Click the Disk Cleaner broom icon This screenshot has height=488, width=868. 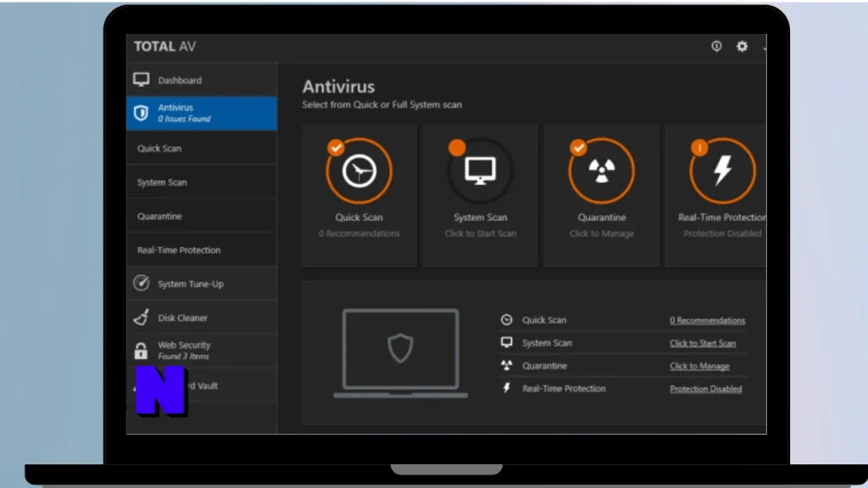tap(142, 317)
